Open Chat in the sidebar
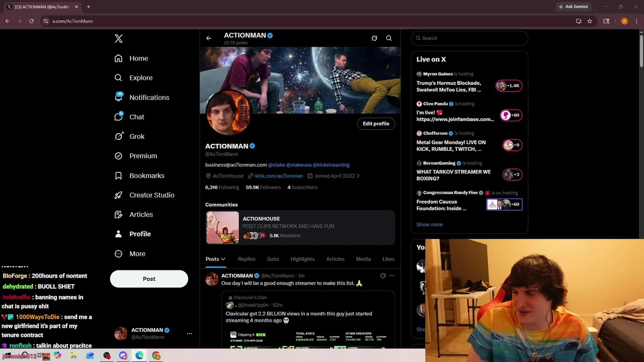This screenshot has height=362, width=644. tap(129, 117)
